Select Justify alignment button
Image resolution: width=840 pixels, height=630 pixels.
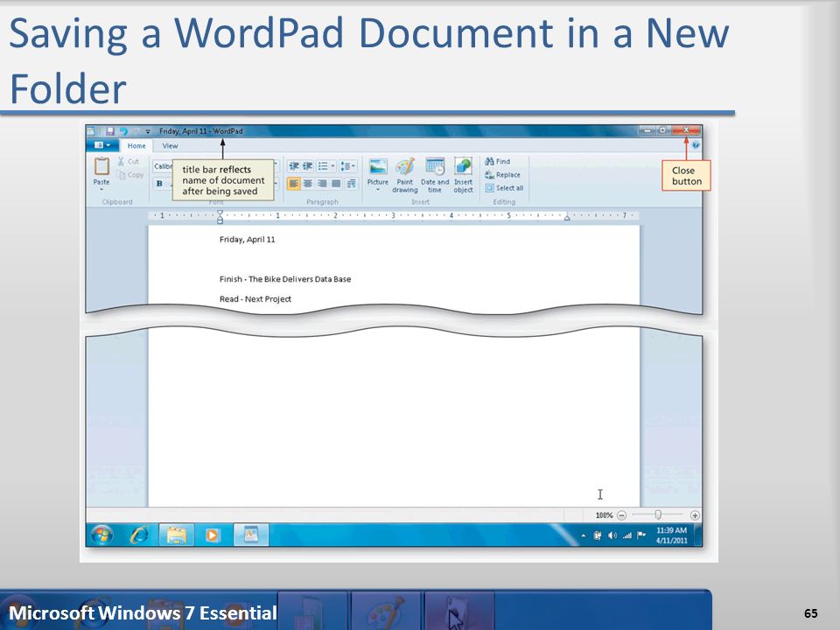[336, 184]
